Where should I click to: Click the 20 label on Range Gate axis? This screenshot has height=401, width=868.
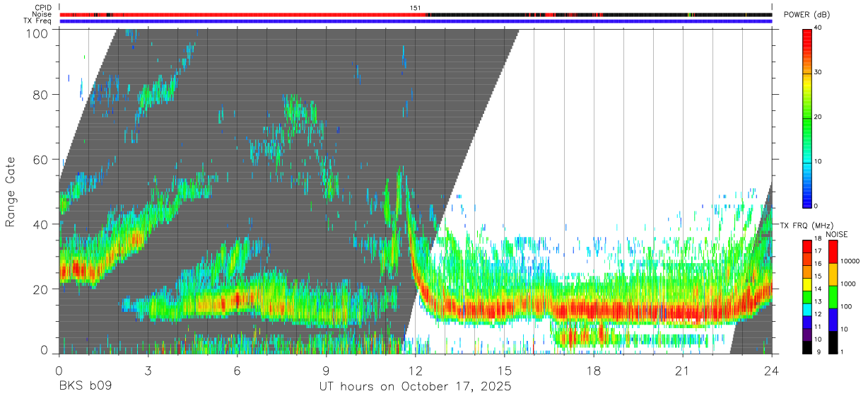point(40,289)
